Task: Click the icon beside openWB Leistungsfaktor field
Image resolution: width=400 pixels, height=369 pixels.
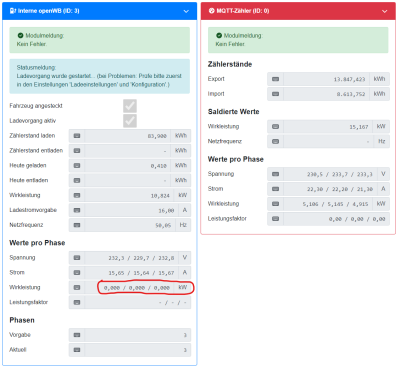Action: (77, 302)
